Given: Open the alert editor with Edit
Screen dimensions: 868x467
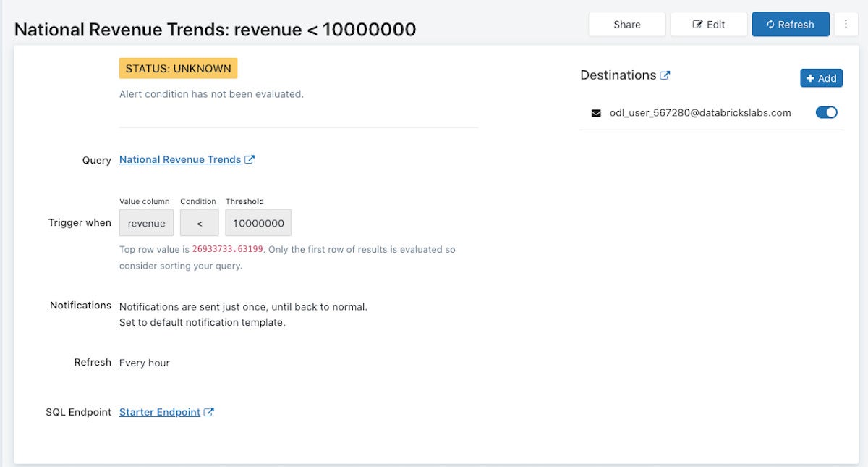Looking at the screenshot, I should click(709, 24).
